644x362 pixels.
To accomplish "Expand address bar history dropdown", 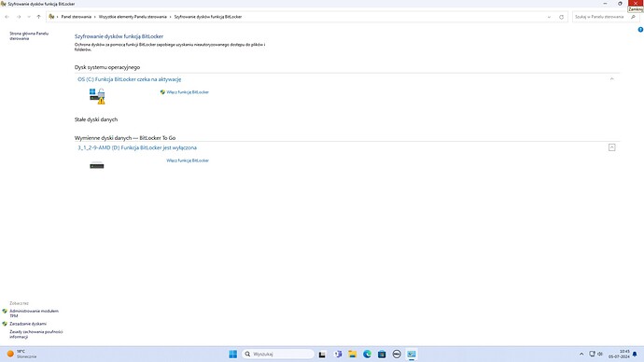I will coord(549,17).
